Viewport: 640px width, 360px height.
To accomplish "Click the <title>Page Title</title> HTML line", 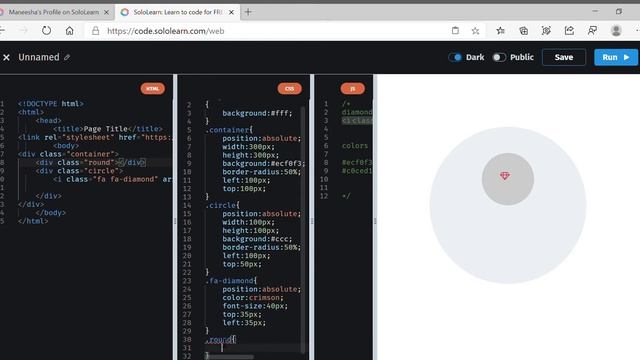I will (x=108, y=129).
